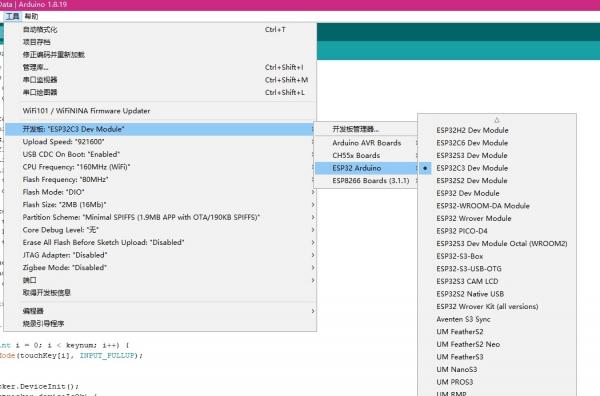Open 开发板管理器 boards manager

[366, 129]
